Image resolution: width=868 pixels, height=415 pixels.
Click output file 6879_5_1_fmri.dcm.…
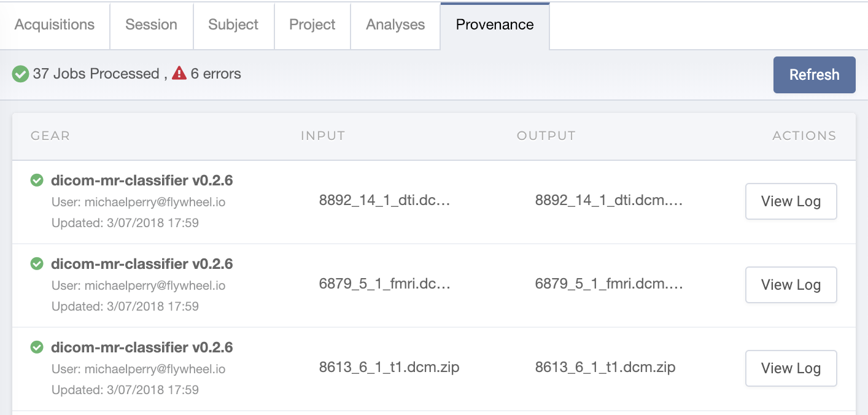609,284
